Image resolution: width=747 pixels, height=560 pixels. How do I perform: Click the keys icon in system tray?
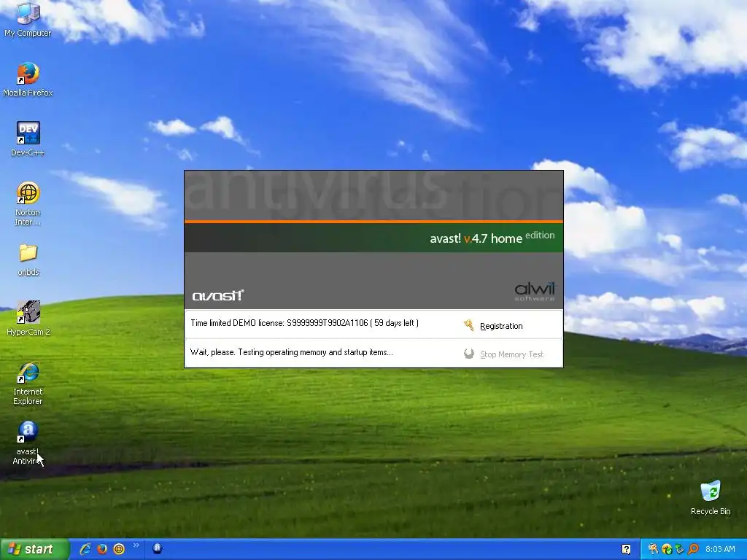point(653,549)
